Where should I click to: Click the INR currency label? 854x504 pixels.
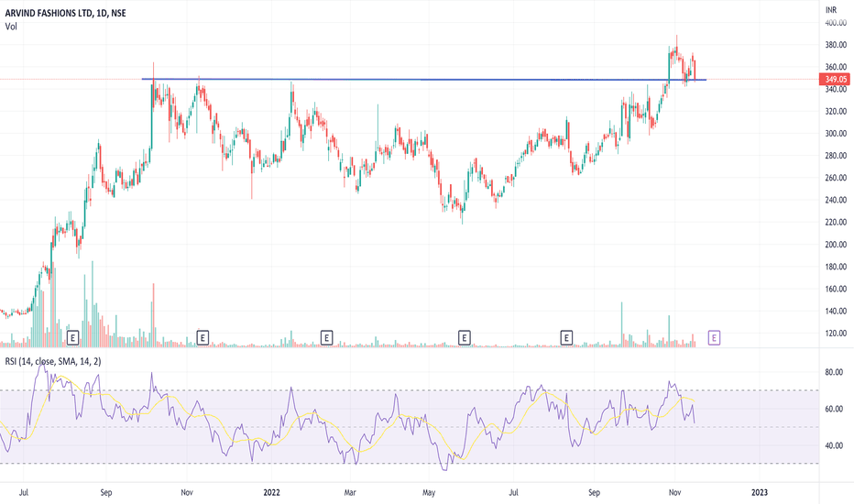click(830, 10)
